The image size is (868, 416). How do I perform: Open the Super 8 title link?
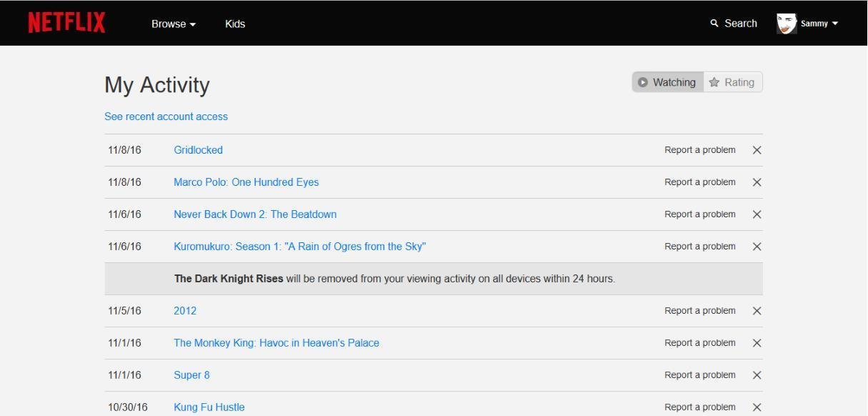[x=191, y=375]
